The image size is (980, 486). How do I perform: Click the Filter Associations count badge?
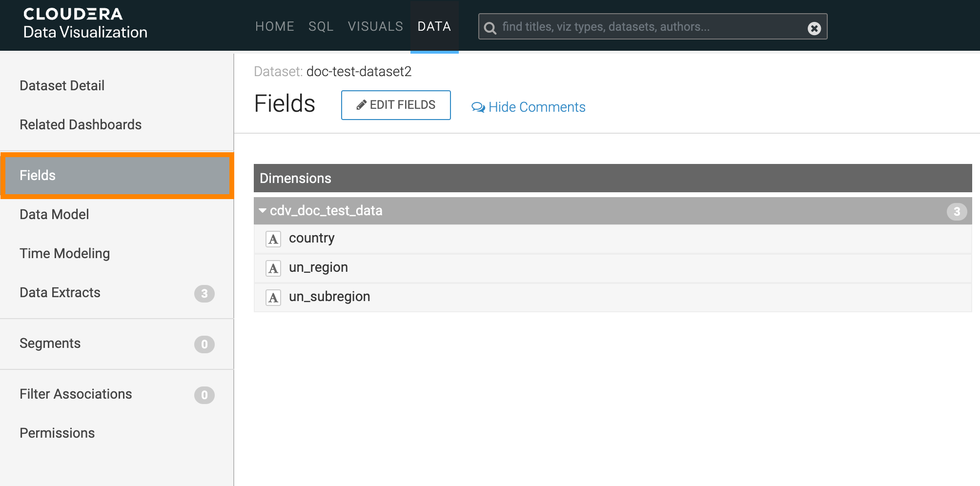(x=204, y=395)
